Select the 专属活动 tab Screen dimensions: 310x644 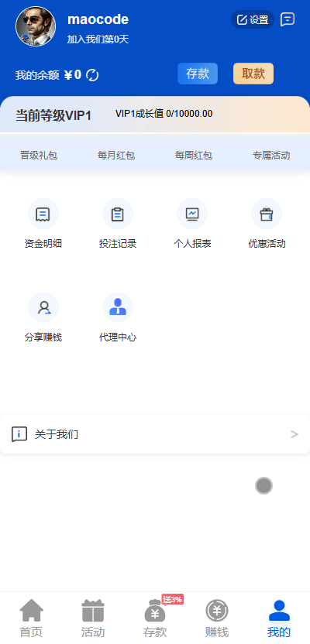pos(271,156)
